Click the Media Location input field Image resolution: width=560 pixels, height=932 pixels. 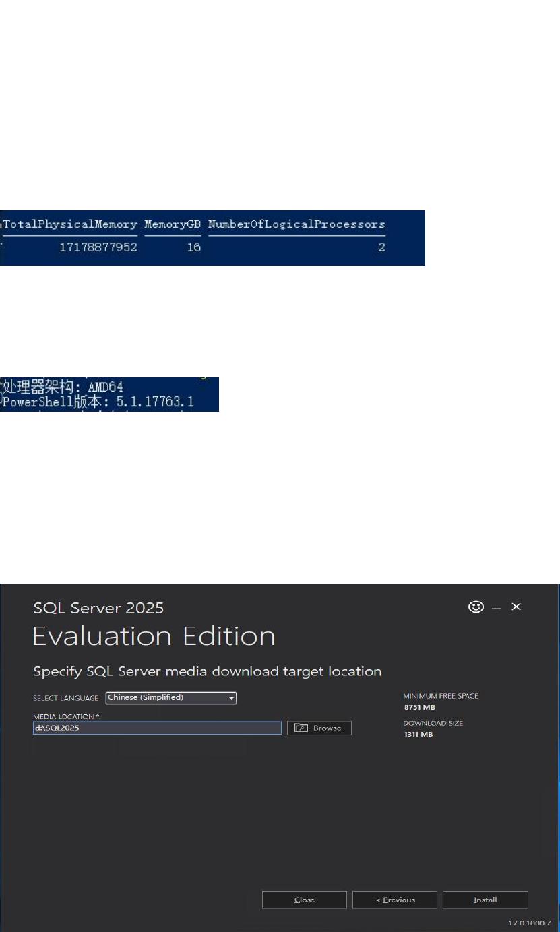coord(157,728)
